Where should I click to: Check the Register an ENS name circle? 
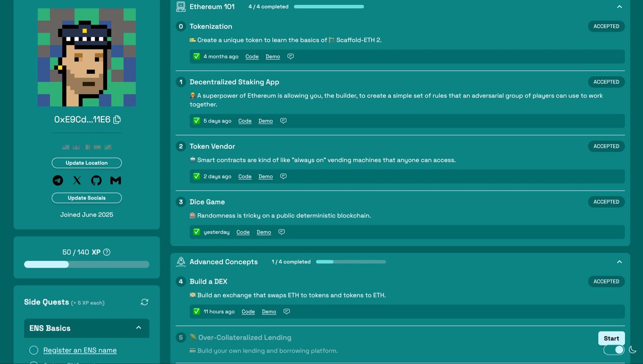click(x=34, y=350)
